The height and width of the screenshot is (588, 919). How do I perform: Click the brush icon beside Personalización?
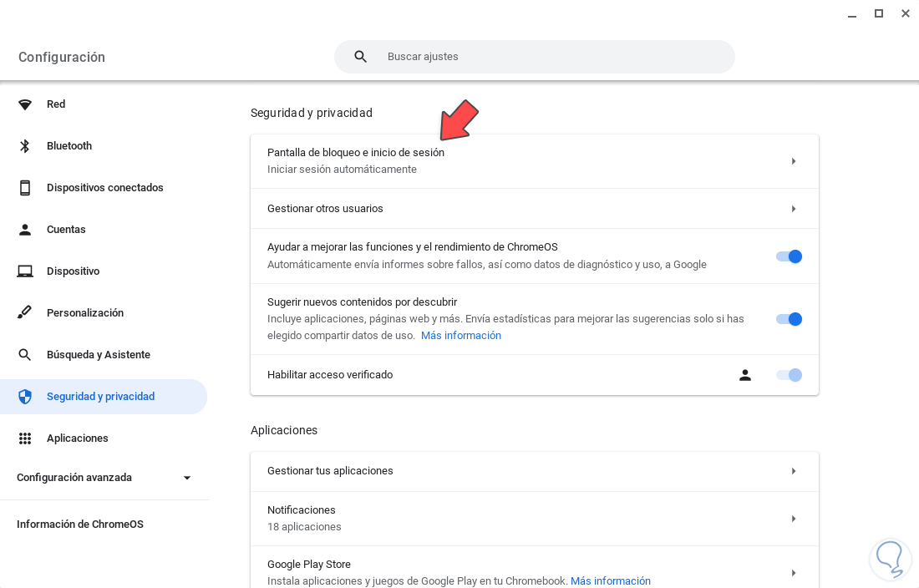(x=25, y=313)
